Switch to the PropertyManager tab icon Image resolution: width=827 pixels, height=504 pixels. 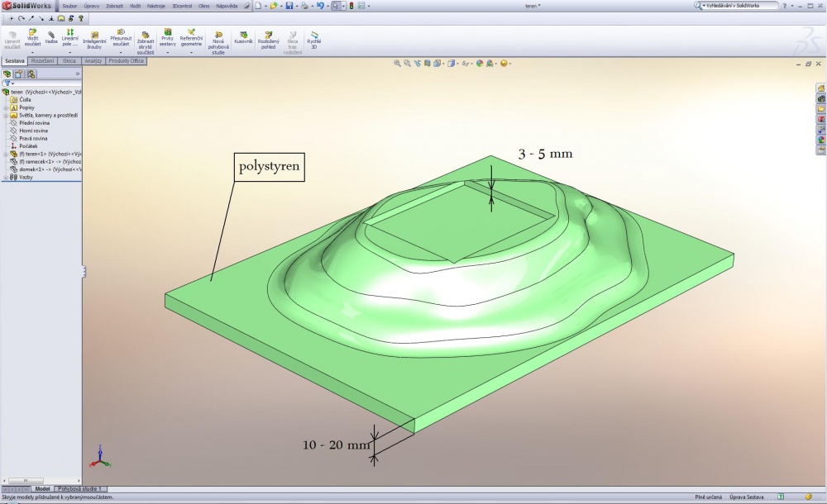(19, 74)
